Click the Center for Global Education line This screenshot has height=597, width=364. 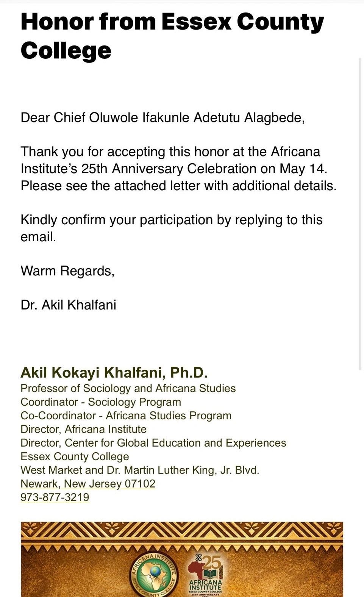[153, 443]
